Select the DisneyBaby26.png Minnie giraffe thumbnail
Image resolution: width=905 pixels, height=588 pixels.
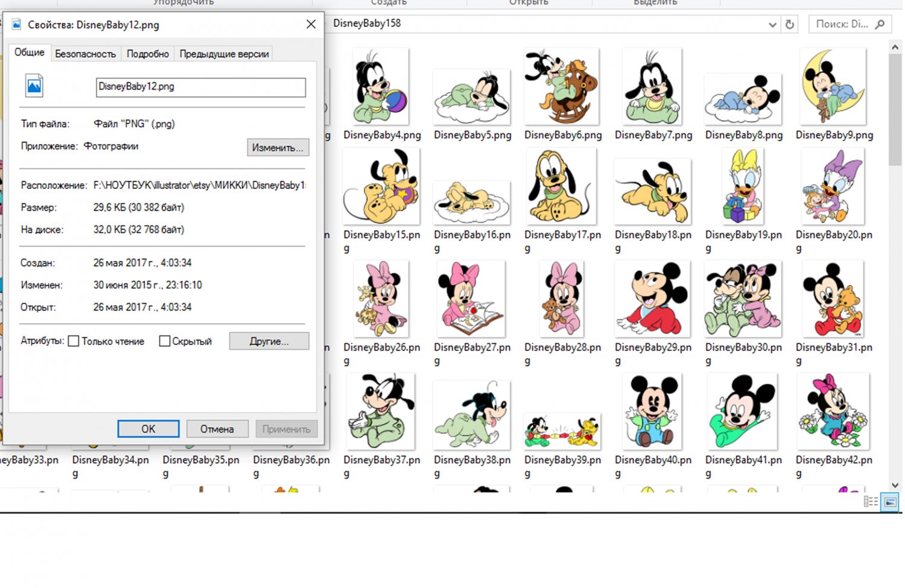(x=381, y=299)
